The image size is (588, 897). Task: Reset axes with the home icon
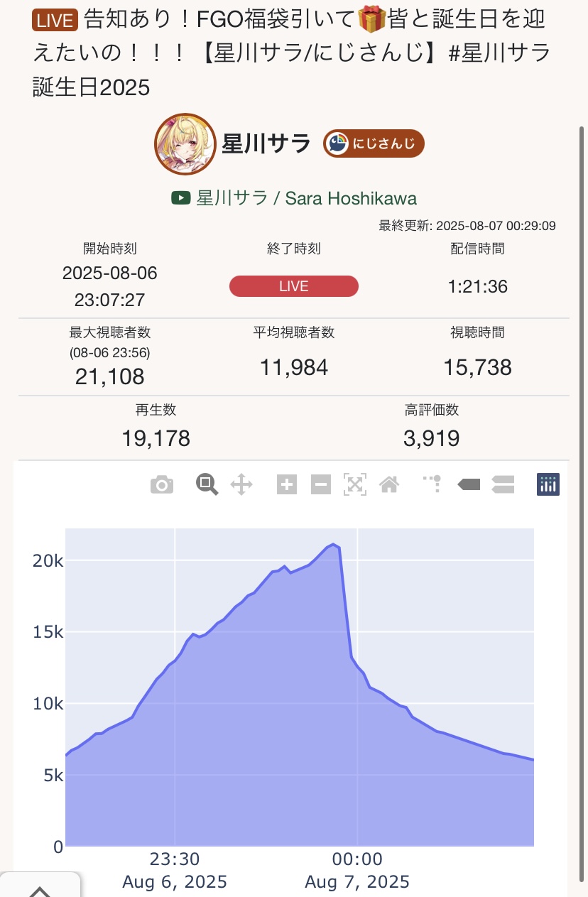pos(388,485)
